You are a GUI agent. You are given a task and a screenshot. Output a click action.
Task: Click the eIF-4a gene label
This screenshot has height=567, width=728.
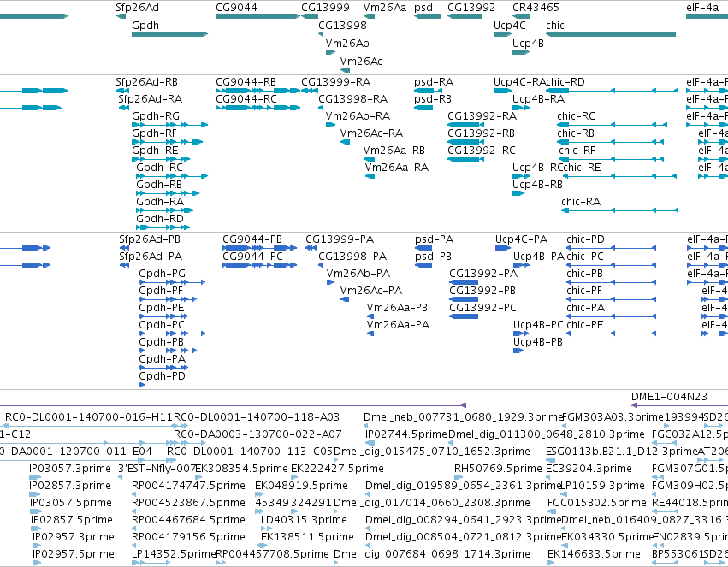(x=702, y=8)
